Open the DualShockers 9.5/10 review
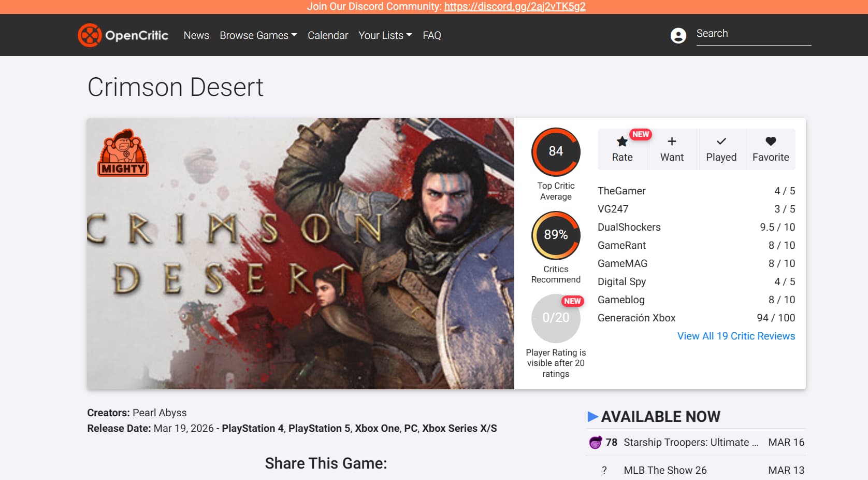Image resolution: width=868 pixels, height=480 pixels. pos(696,227)
